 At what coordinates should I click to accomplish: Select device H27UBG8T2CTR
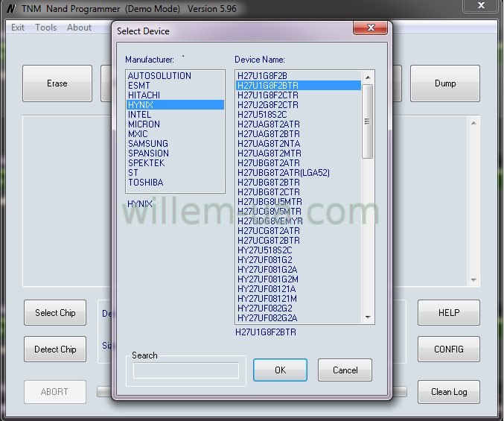(x=299, y=192)
